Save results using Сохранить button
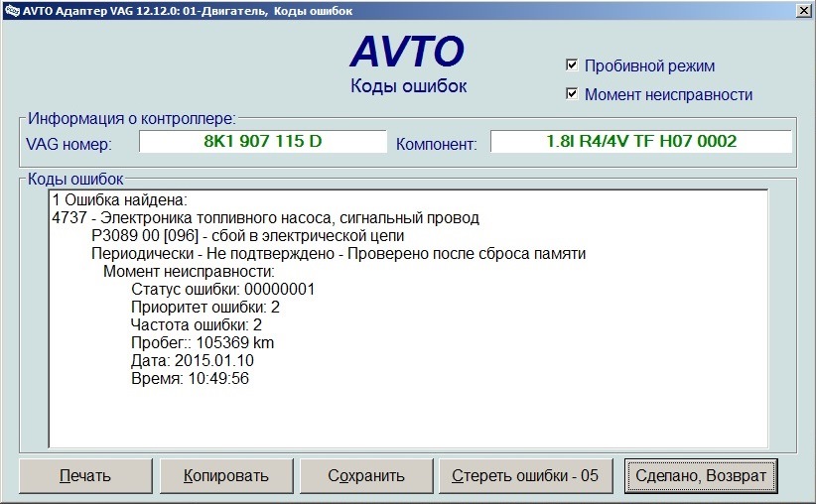The image size is (816, 504). pos(366,476)
